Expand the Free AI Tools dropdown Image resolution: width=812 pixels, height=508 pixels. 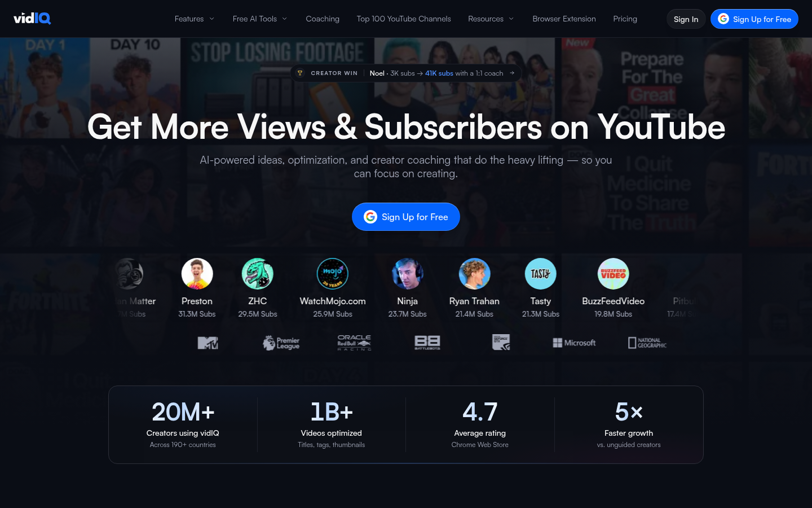[x=260, y=19]
